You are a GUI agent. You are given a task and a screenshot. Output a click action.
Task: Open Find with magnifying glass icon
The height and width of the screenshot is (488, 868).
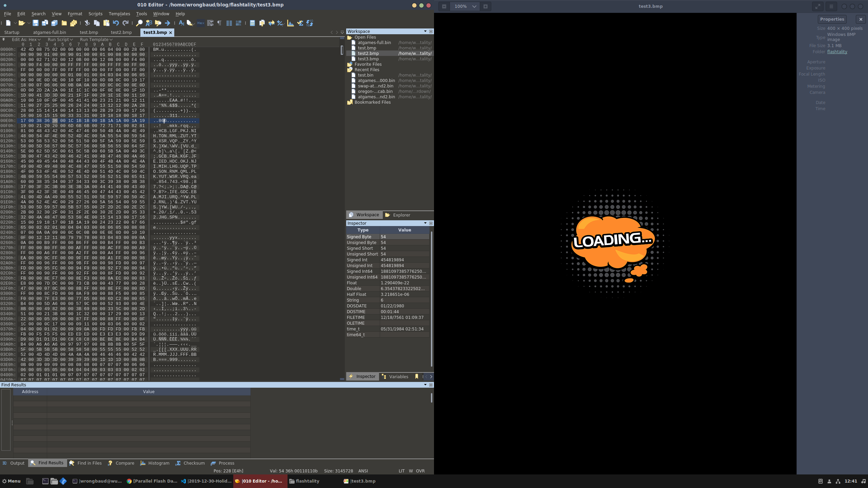[x=139, y=23]
